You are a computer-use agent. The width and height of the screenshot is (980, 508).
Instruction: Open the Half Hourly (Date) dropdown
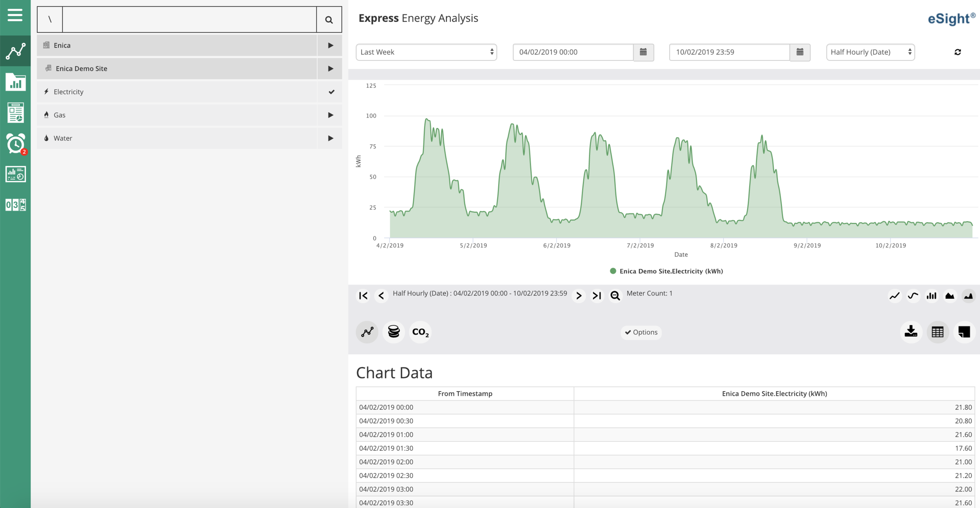pos(870,52)
